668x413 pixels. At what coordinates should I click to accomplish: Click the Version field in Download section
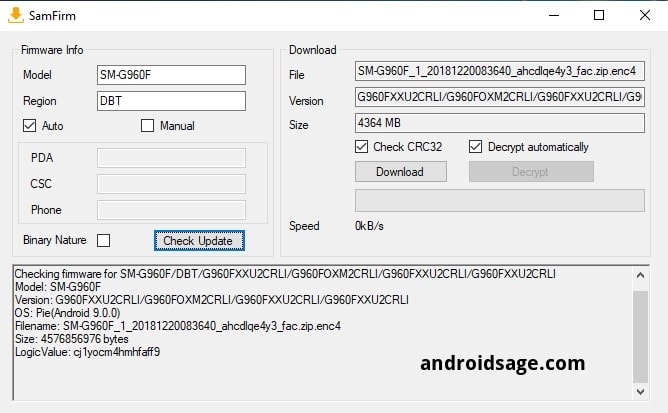[500, 97]
